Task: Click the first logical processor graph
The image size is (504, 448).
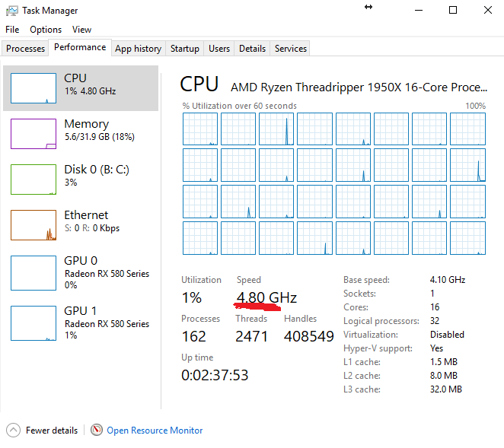Action: point(200,129)
